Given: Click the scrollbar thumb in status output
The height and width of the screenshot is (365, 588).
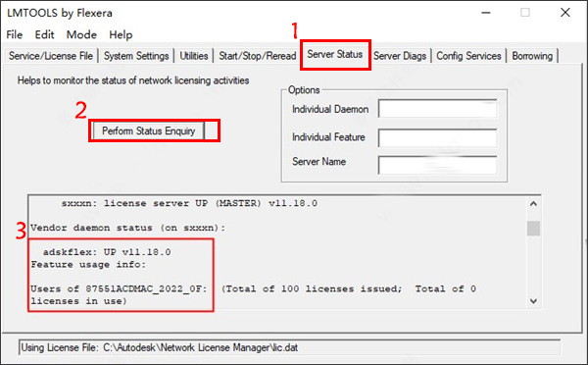Looking at the screenshot, I should (x=533, y=229).
